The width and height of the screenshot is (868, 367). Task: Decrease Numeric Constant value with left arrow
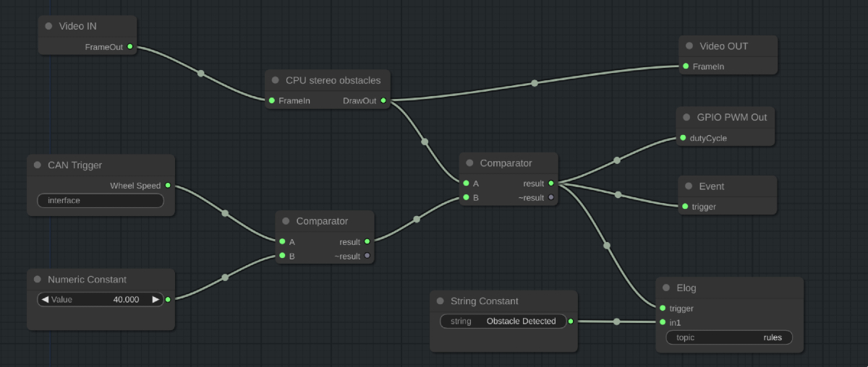[45, 299]
